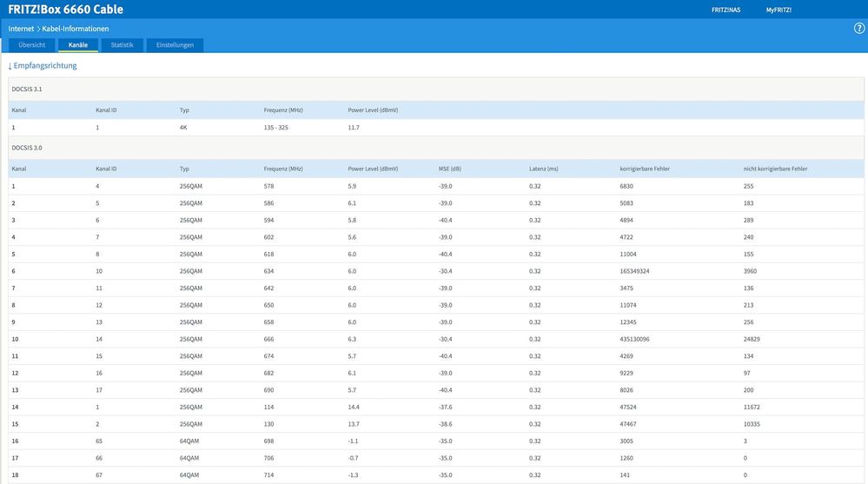
Task: Click the correctable errors value 47524
Action: click(628, 407)
